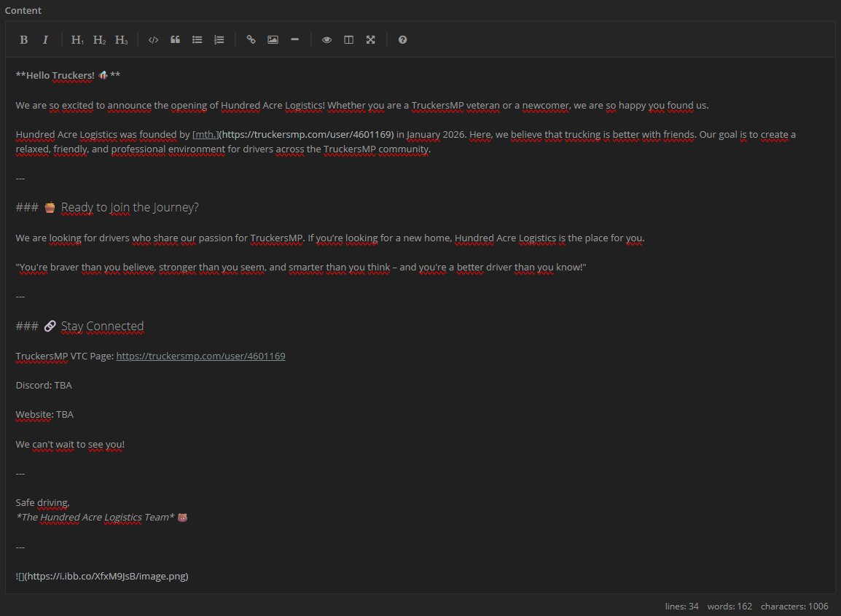Toggle bold formatting in the toolbar
Image resolution: width=841 pixels, height=616 pixels.
(23, 39)
